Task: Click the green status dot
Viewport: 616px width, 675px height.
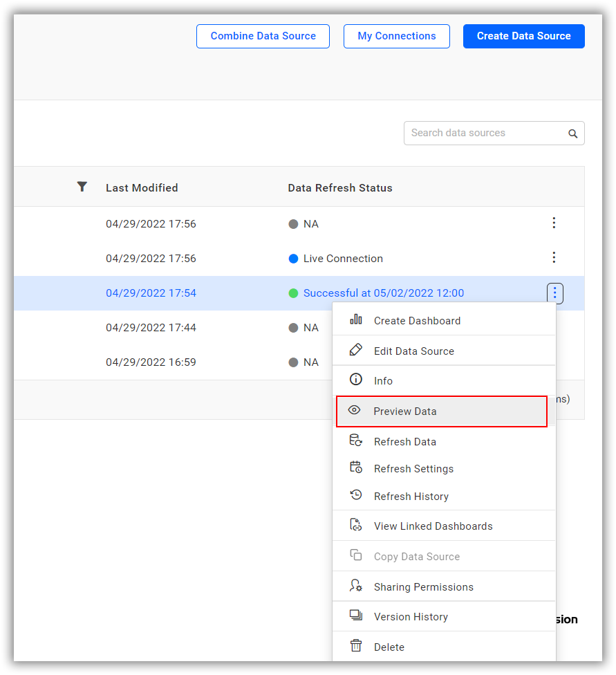Action: pos(293,293)
